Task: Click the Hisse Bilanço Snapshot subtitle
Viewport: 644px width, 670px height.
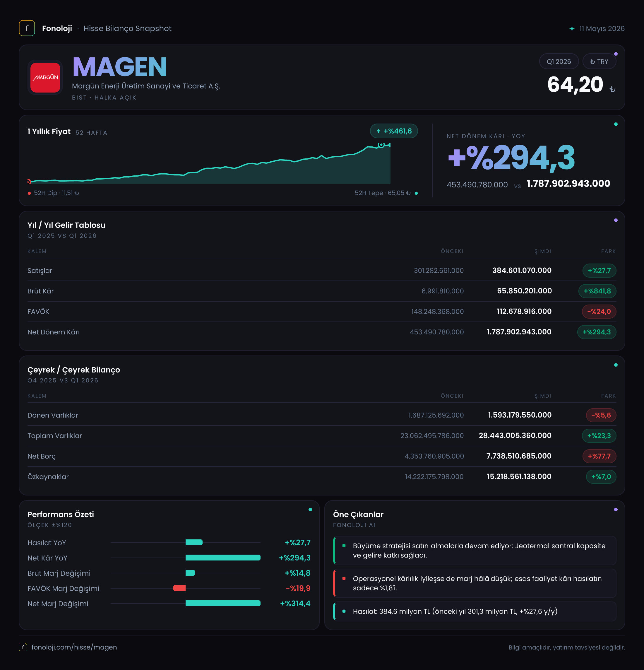Action: click(127, 28)
